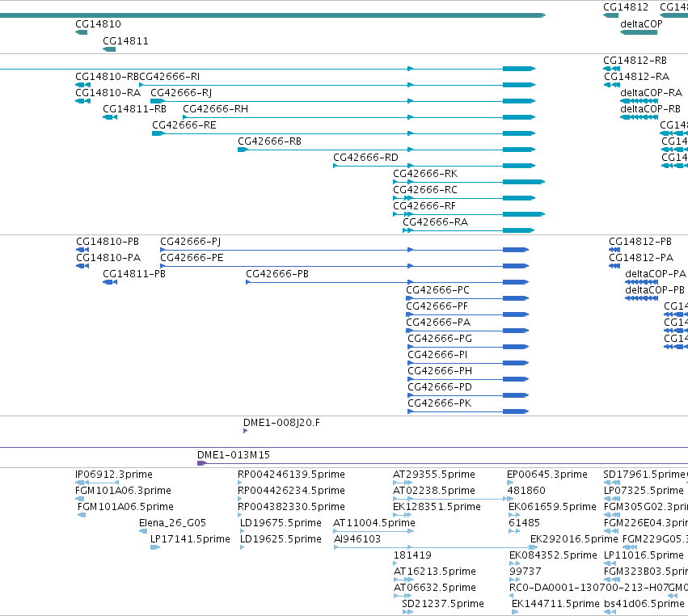688x616 pixels.
Task: Select EST RP004382330.5prime
Action: tap(291, 507)
